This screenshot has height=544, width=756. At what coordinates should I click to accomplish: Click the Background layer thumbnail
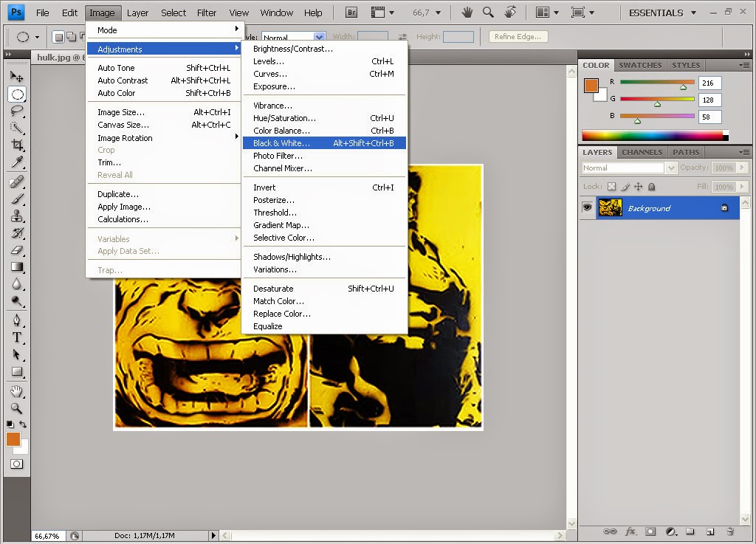pos(610,207)
